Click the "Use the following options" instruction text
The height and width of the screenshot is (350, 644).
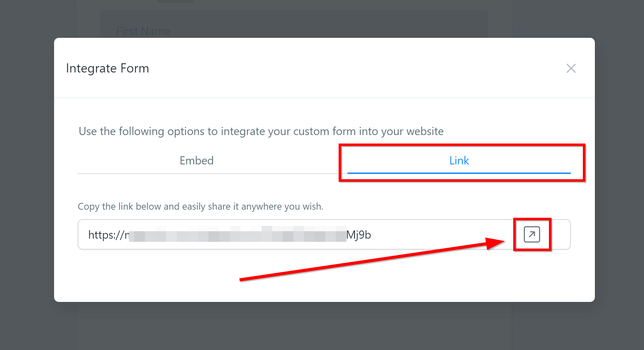tap(261, 131)
